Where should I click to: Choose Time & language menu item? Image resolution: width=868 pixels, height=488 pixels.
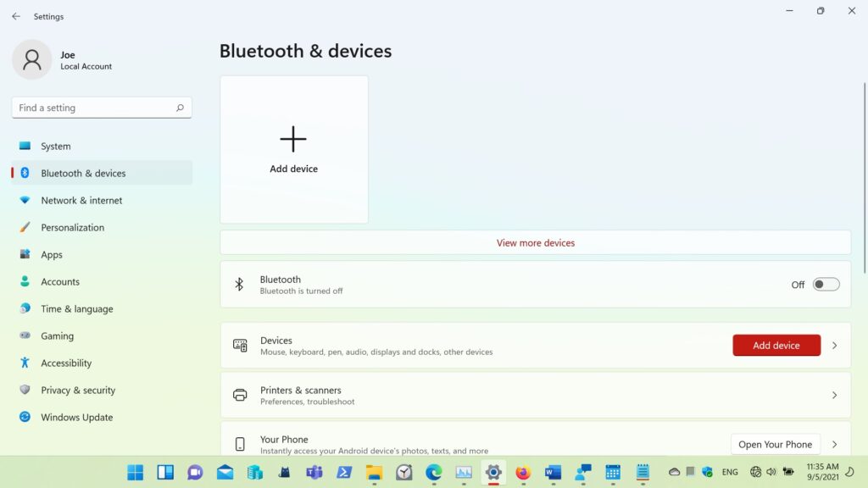click(76, 309)
